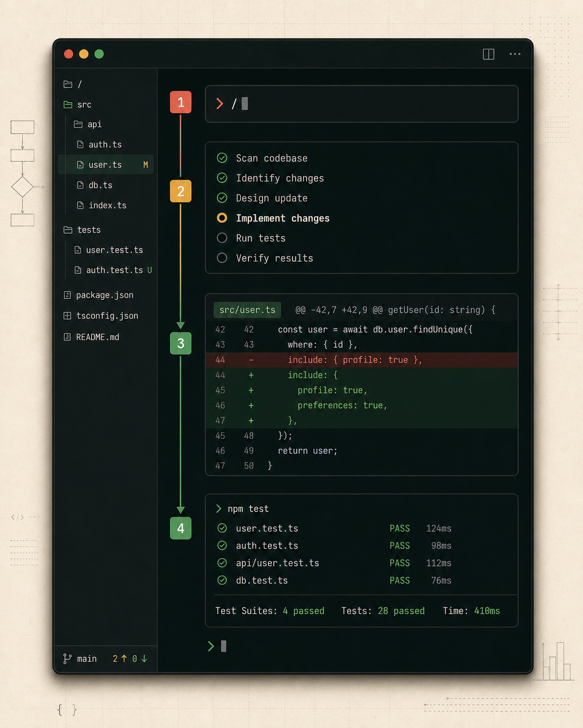
Task: Click the user.ts file icon
Action: [x=80, y=165]
